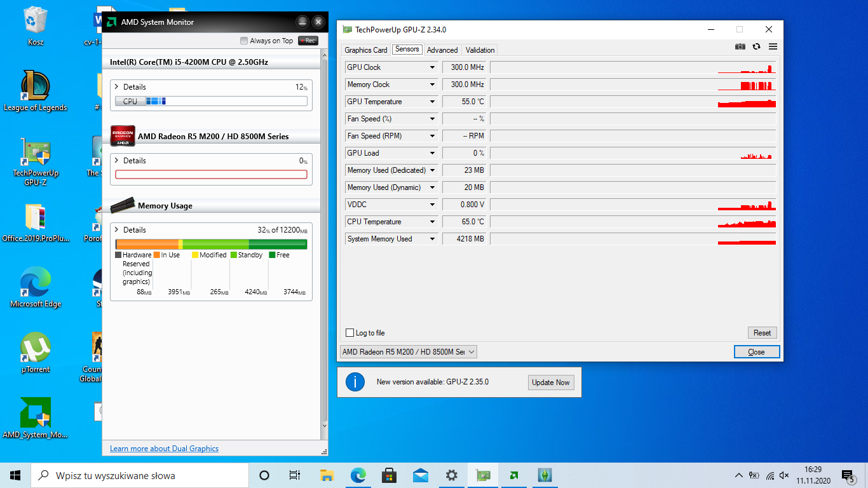Enable Log to file checkbox

[x=349, y=333]
